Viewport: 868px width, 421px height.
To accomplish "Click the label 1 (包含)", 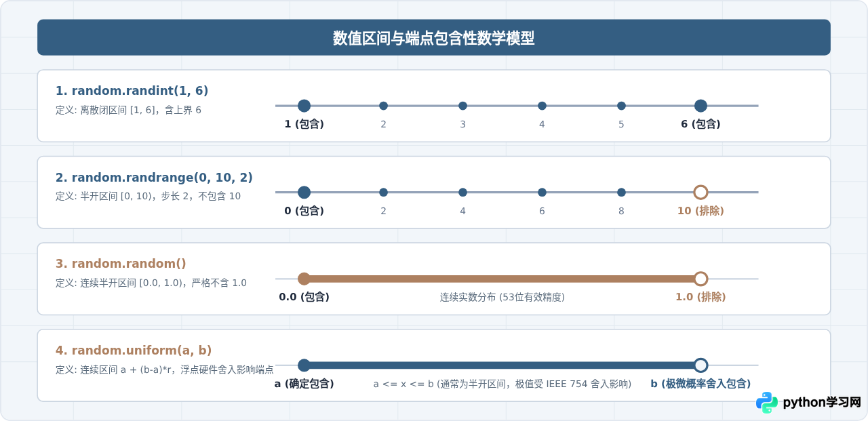I will point(304,124).
